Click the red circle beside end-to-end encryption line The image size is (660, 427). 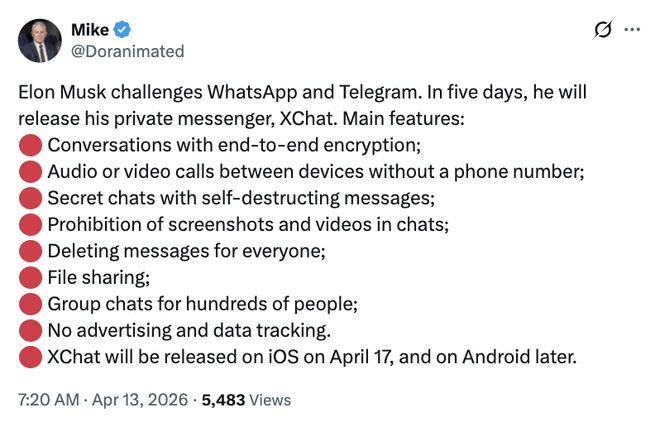[30, 146]
